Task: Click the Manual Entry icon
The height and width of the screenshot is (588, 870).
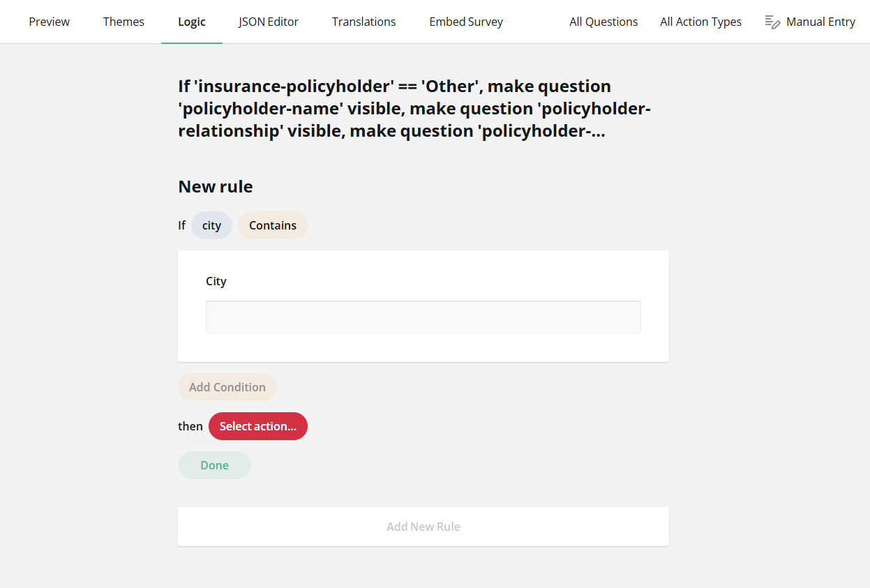Action: click(773, 22)
